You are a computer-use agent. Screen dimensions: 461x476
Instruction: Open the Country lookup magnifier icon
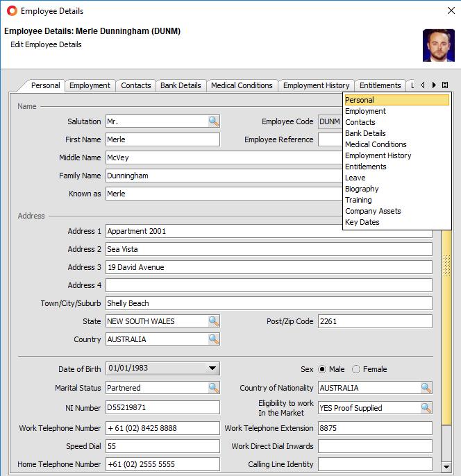(x=214, y=339)
